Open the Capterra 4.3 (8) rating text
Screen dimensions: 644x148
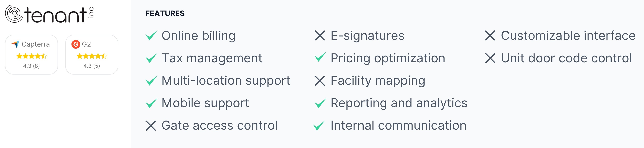(x=32, y=66)
